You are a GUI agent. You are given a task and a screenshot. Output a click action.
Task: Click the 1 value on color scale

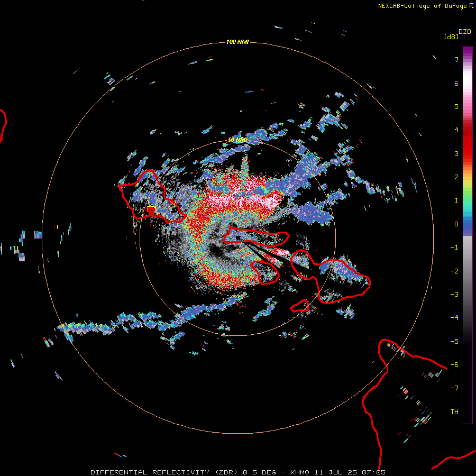point(456,200)
